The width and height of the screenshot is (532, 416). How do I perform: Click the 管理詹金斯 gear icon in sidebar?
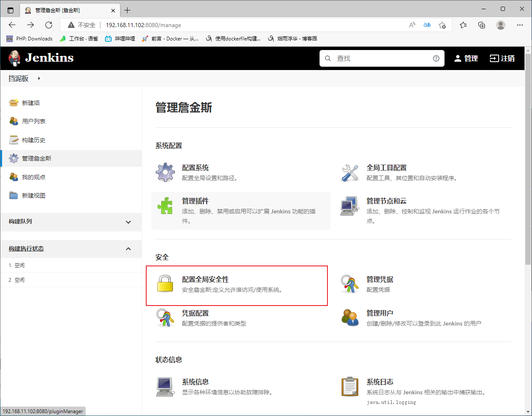[x=14, y=158]
